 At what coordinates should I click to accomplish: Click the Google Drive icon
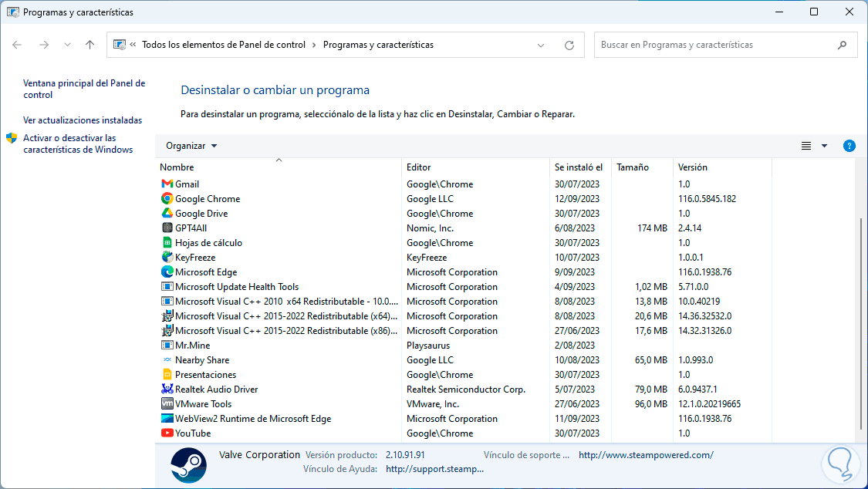point(167,213)
